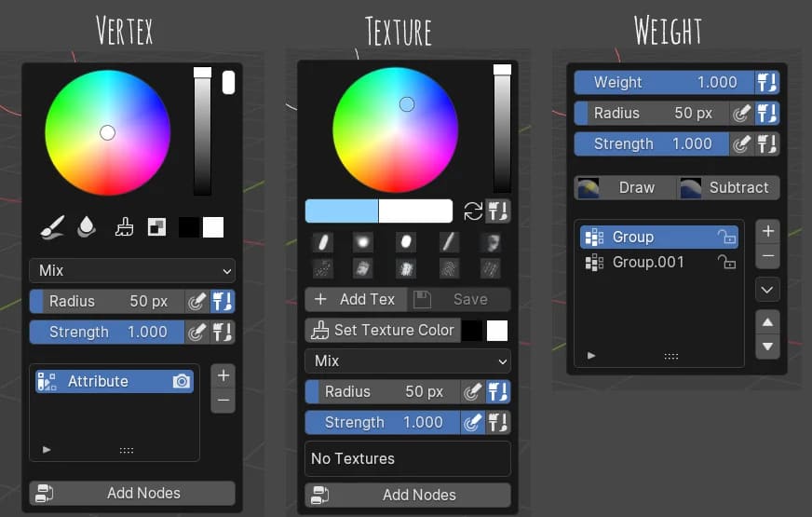Click the Add Tex button

[356, 299]
